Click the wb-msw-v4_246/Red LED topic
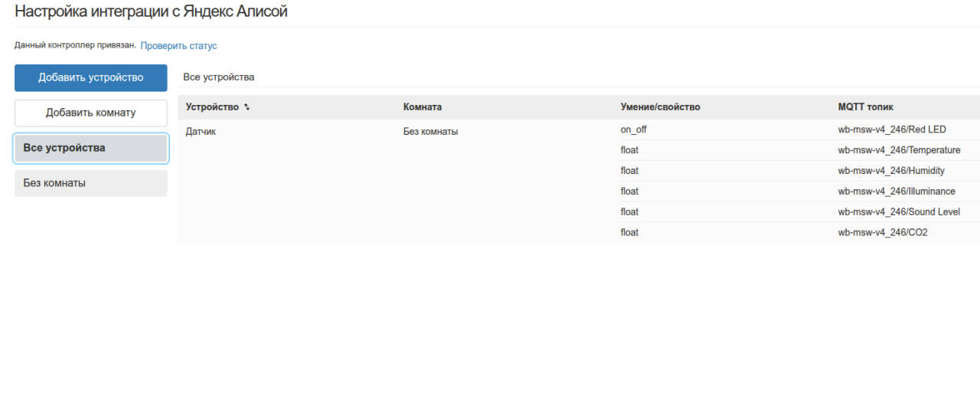The image size is (980, 413). (x=892, y=129)
